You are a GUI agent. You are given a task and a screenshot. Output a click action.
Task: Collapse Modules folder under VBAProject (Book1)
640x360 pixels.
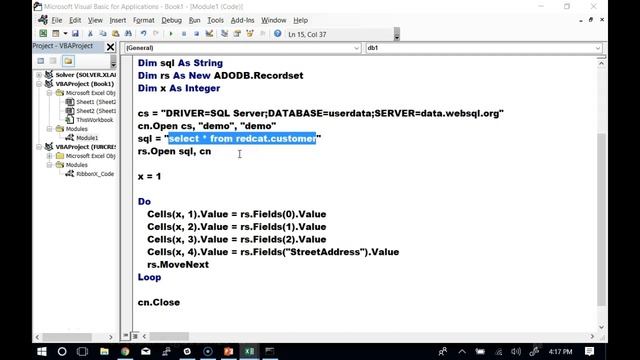pos(49,129)
